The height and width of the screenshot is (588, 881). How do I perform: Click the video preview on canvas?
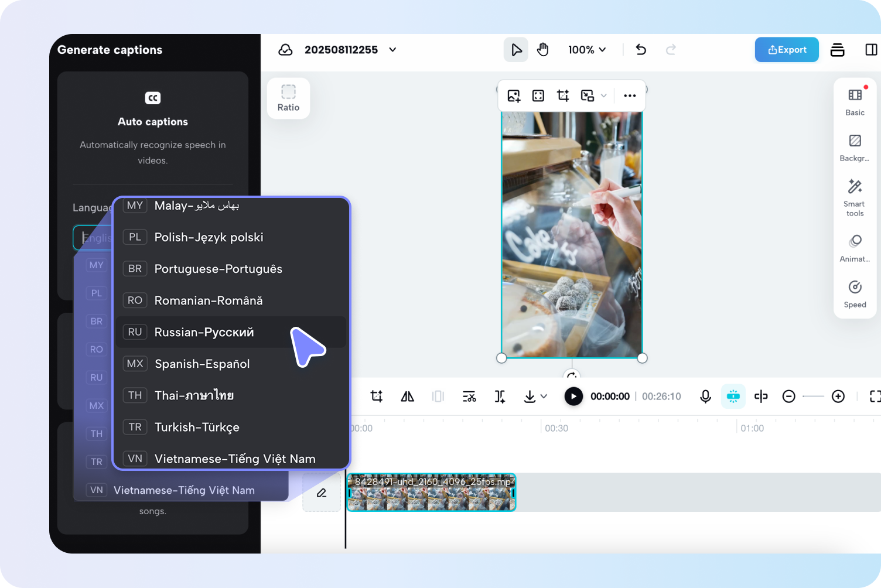pyautogui.click(x=572, y=234)
